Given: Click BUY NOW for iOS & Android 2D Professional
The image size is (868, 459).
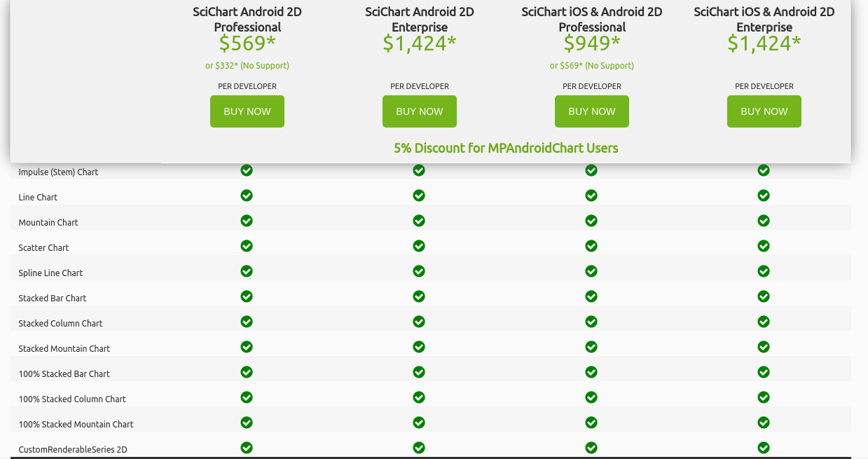Looking at the screenshot, I should pyautogui.click(x=592, y=111).
